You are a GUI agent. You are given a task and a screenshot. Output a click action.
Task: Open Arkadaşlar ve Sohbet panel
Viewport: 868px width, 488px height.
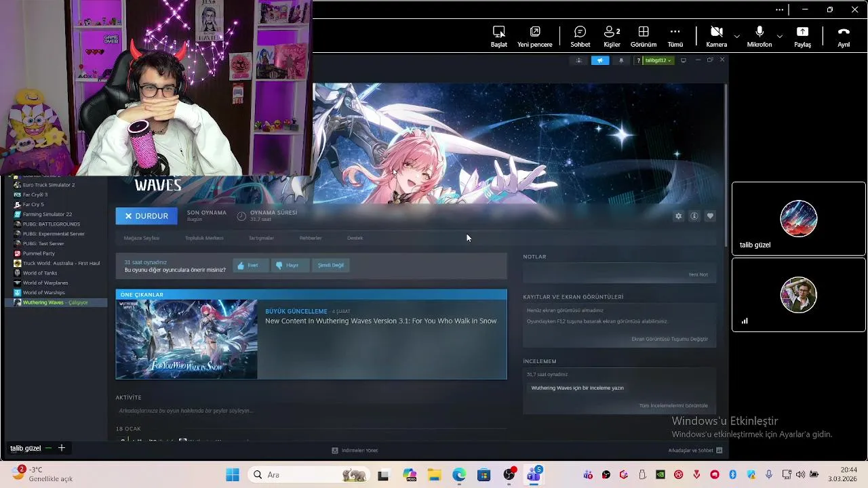(695, 450)
